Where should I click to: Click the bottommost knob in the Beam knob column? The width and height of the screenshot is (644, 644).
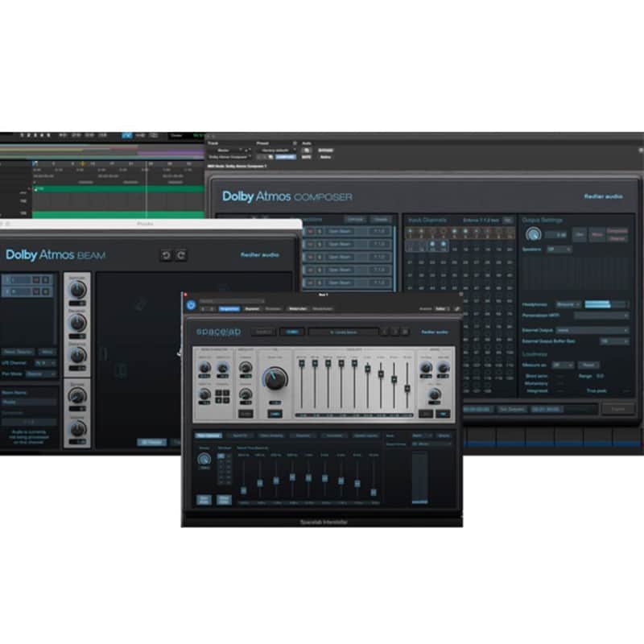click(77, 429)
